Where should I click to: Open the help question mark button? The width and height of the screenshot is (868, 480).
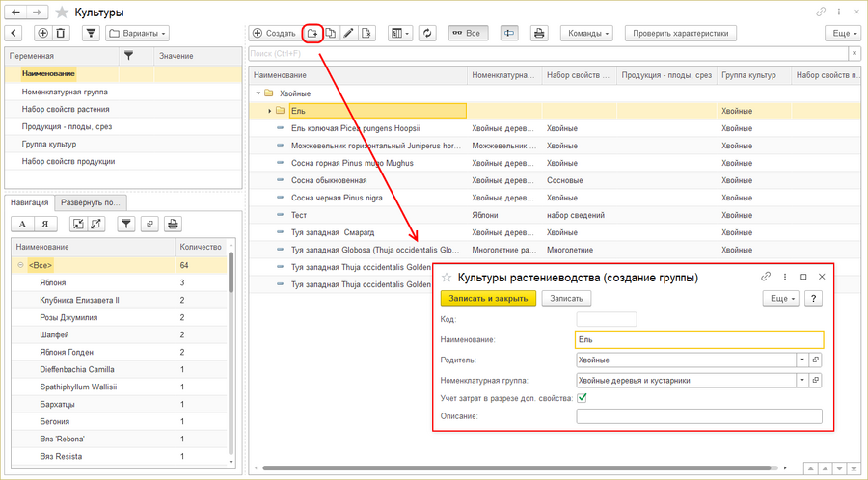[x=813, y=298]
